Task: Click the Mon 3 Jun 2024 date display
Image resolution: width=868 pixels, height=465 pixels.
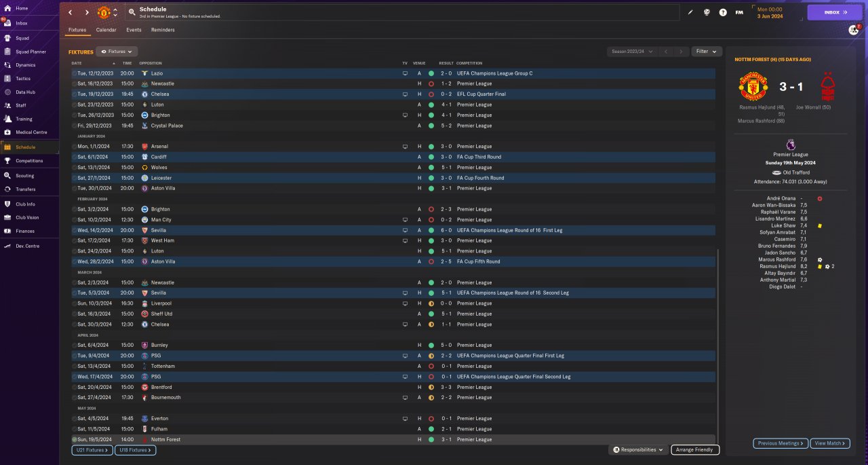Action: click(x=770, y=12)
